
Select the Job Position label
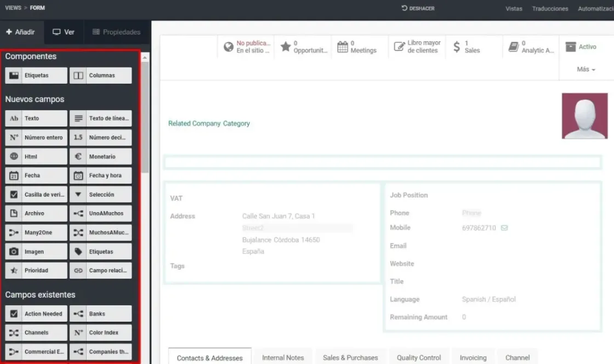pos(408,195)
